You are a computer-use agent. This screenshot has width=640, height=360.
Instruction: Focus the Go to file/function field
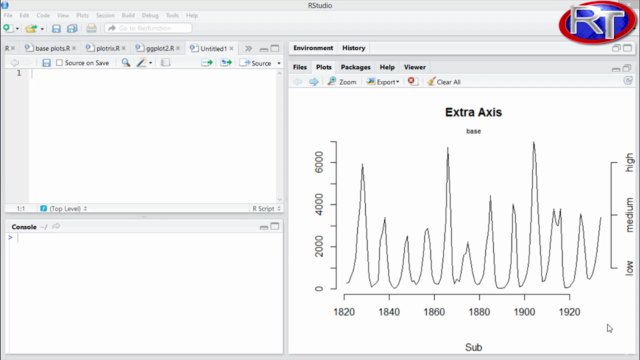pyautogui.click(x=148, y=28)
